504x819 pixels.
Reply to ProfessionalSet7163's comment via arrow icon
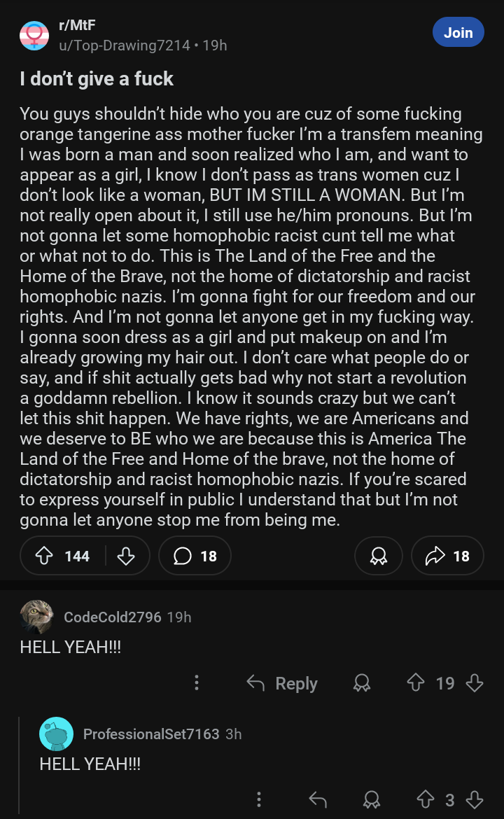318,799
